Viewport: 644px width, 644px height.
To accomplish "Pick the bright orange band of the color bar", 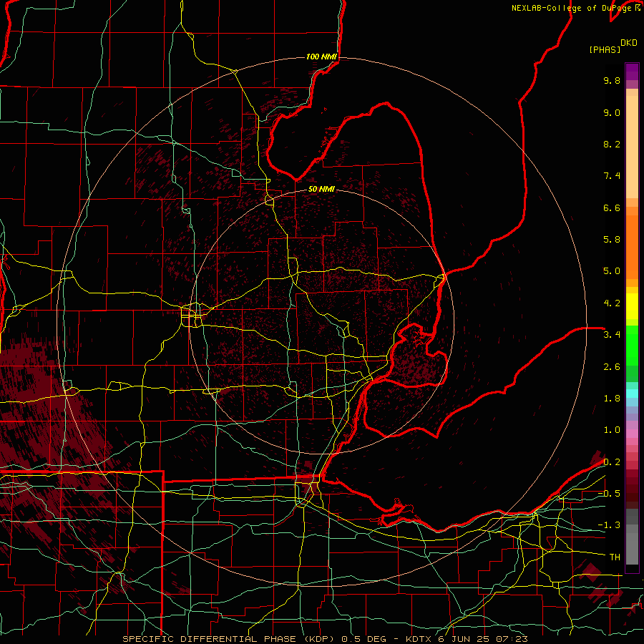I will coord(632,246).
